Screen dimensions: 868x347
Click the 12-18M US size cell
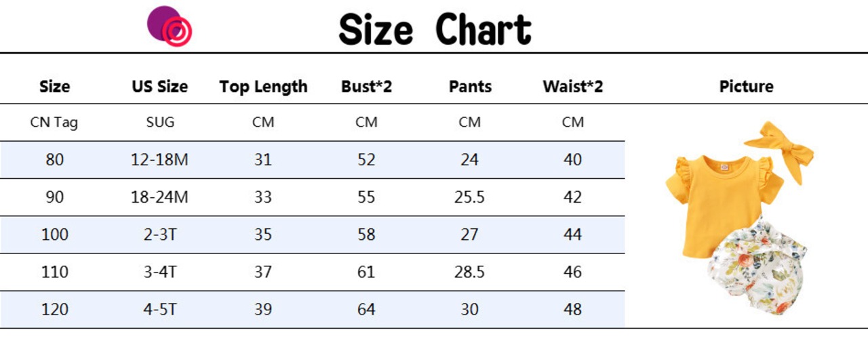tap(160, 160)
